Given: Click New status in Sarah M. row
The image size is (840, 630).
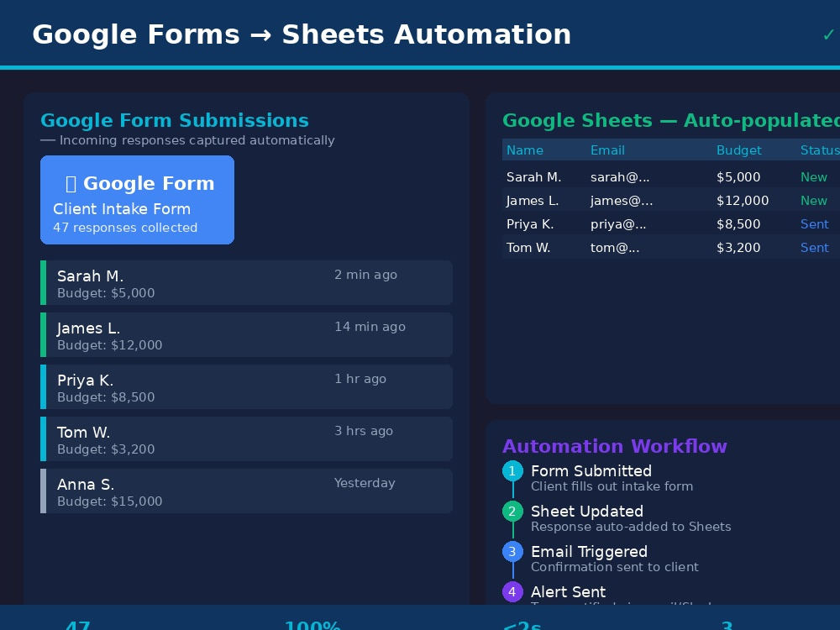Looking at the screenshot, I should point(814,176).
